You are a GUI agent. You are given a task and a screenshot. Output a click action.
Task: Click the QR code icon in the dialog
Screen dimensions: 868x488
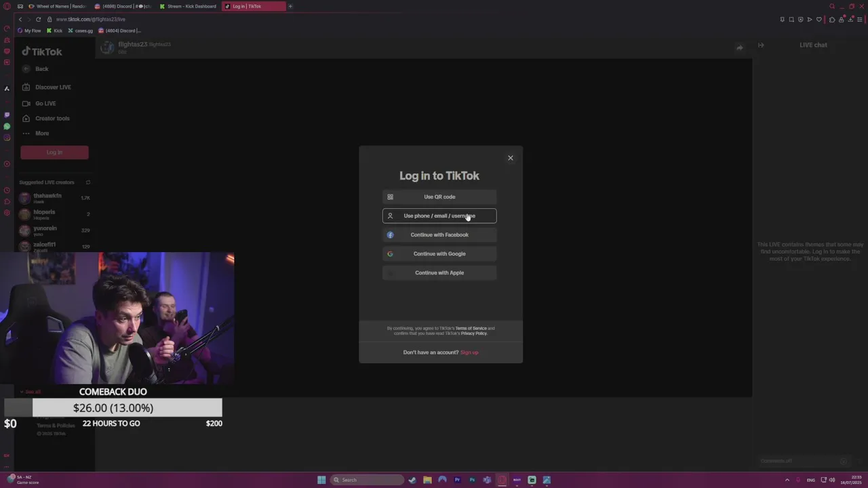[x=390, y=197]
